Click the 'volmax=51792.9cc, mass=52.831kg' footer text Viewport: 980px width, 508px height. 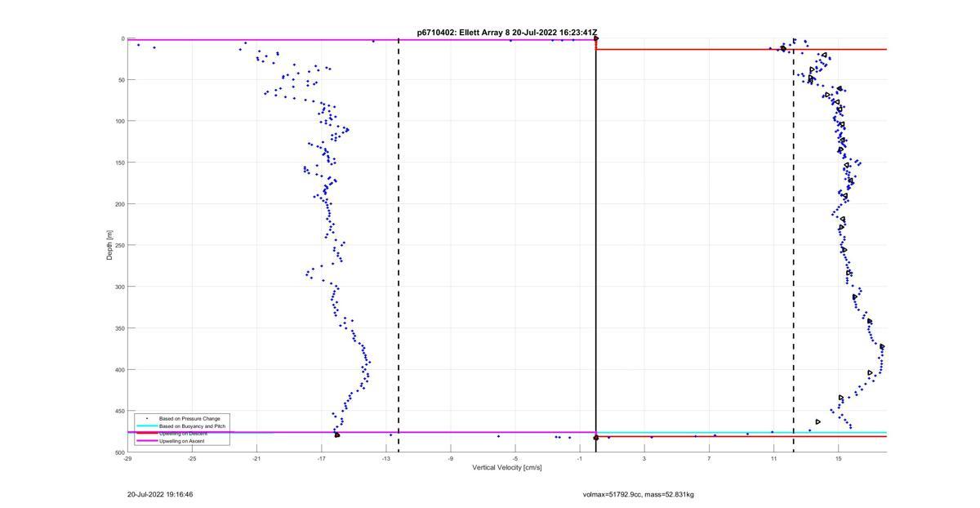coord(639,494)
